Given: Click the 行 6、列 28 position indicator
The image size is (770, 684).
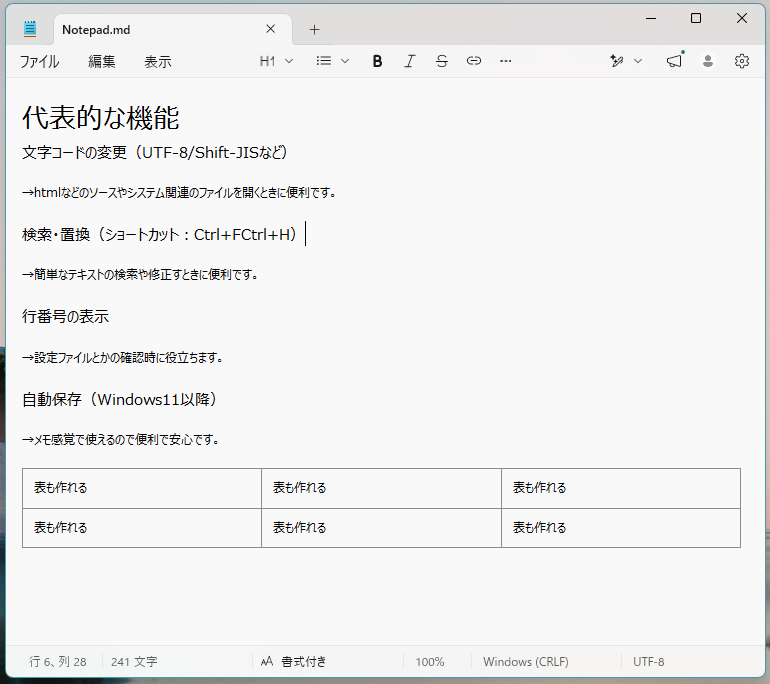Looking at the screenshot, I should [57, 661].
